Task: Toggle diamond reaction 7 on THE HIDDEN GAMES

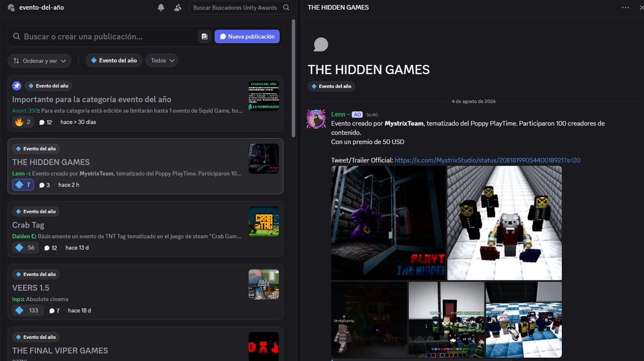Action: 23,185
